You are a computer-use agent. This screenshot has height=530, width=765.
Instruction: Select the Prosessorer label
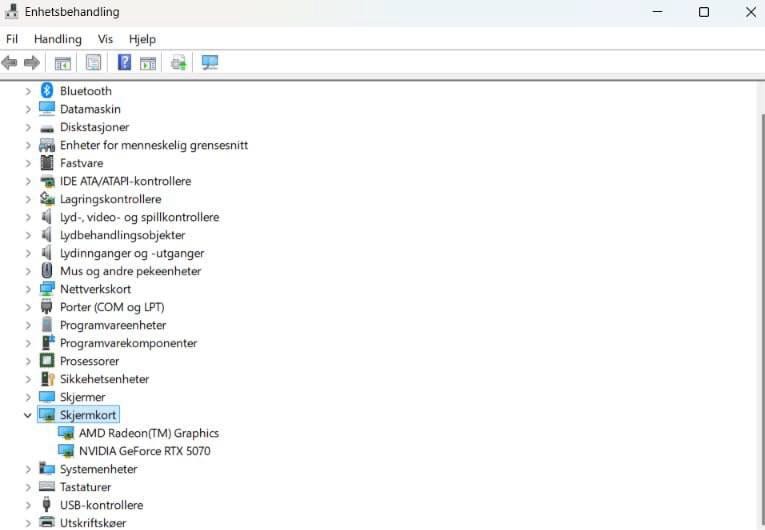coord(90,361)
